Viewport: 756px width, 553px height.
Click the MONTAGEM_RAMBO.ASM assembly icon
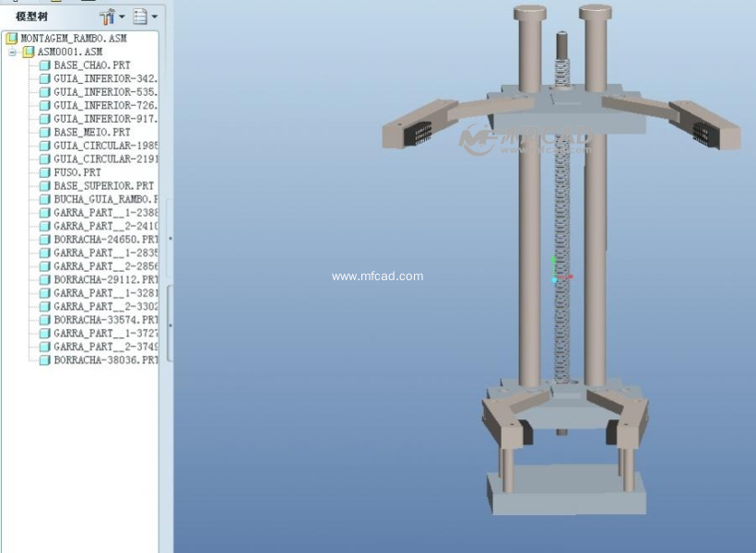point(11,39)
